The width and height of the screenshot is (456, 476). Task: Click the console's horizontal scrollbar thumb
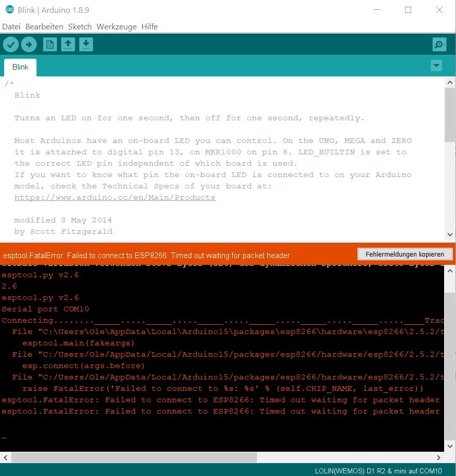134,457
